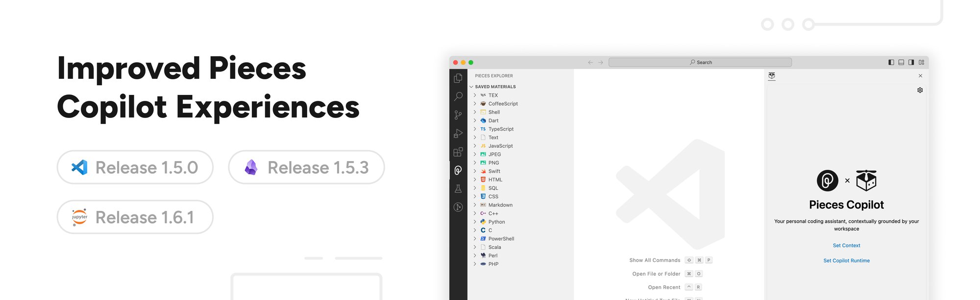The image size is (980, 300).
Task: Go forward using the right arrow
Action: point(601,63)
